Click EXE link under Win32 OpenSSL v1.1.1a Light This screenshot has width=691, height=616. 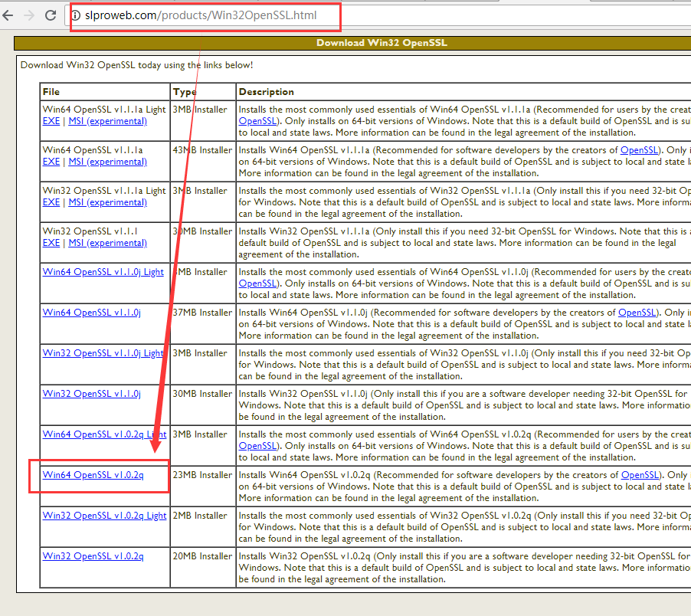point(51,202)
